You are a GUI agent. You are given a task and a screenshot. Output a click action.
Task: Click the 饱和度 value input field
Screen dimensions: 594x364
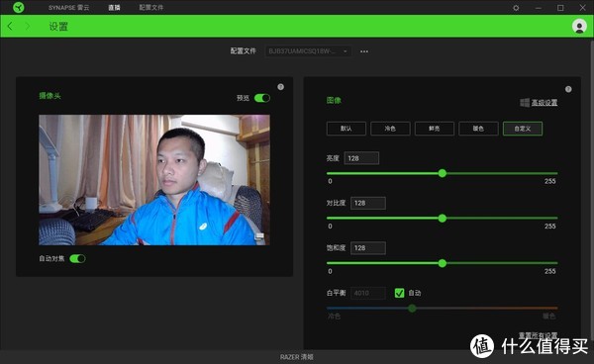pos(368,248)
